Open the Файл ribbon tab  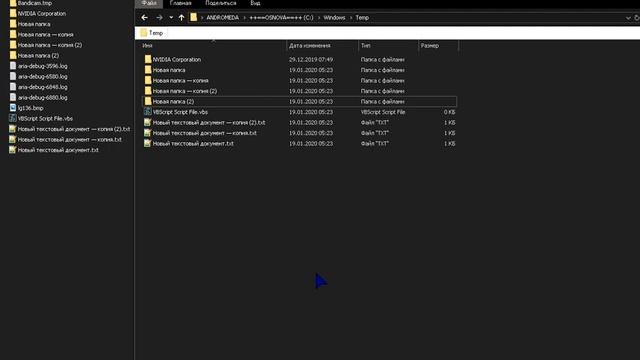[x=149, y=3]
